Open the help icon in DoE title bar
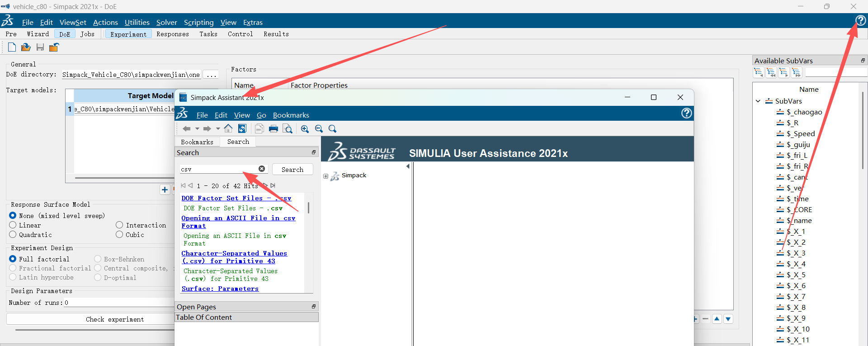Viewport: 868px width, 346px height. click(860, 21)
